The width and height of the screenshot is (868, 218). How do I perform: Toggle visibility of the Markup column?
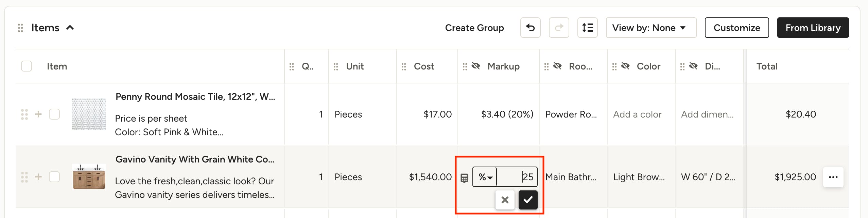click(x=476, y=66)
